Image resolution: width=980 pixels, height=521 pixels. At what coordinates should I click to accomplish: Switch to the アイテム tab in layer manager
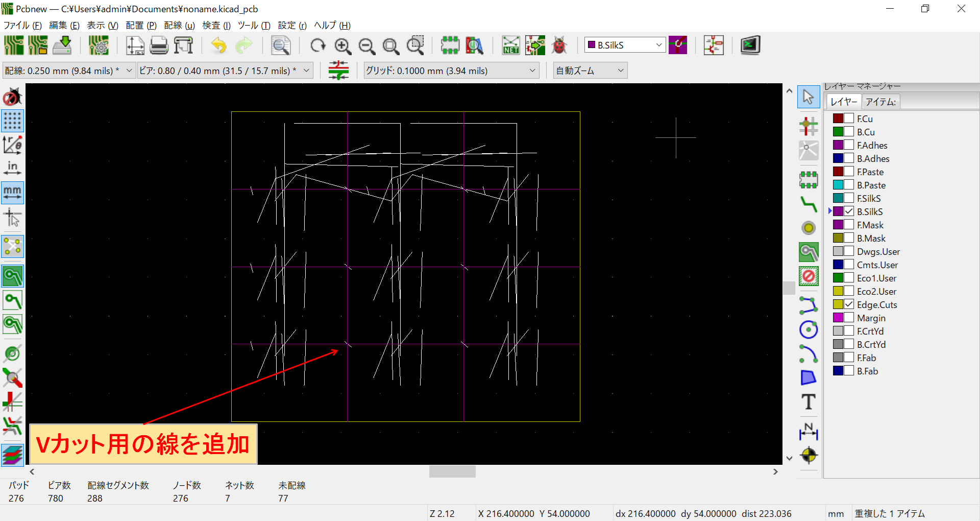click(880, 102)
